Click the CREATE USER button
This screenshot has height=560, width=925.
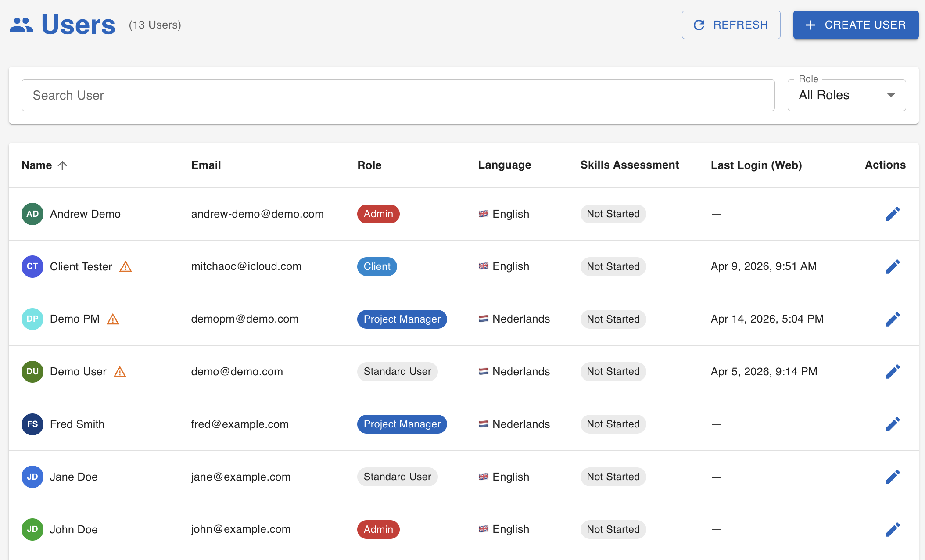[855, 25]
